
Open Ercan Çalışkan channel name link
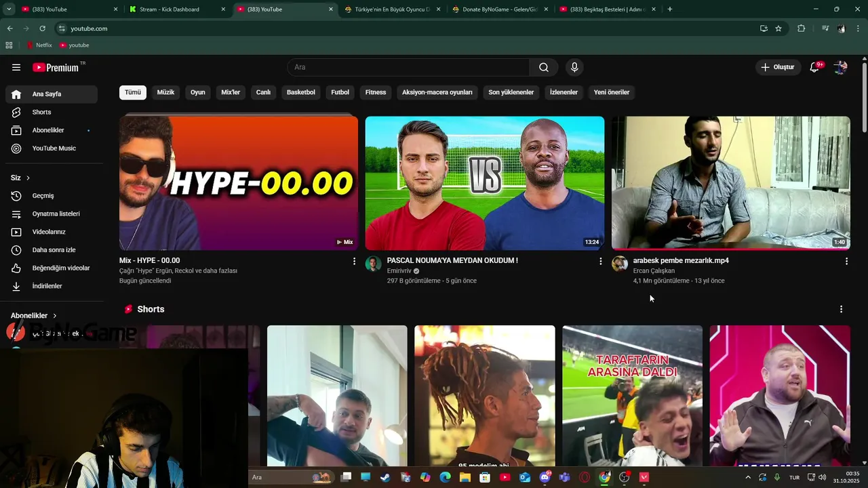coord(654,271)
